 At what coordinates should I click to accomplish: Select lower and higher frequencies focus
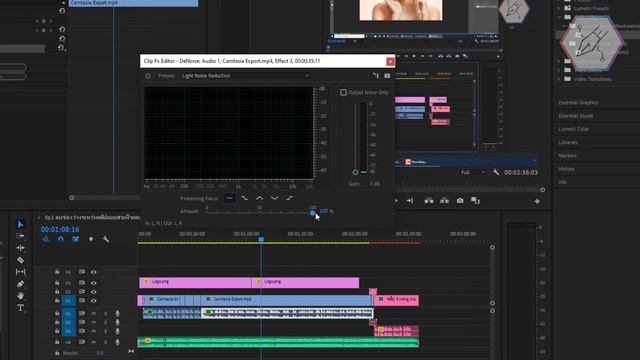click(274, 198)
